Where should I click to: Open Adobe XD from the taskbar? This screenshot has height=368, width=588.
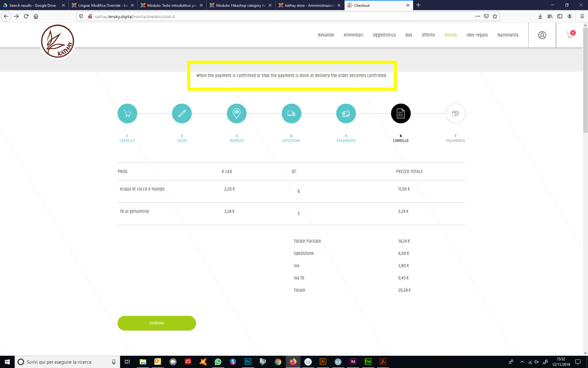(x=353, y=362)
